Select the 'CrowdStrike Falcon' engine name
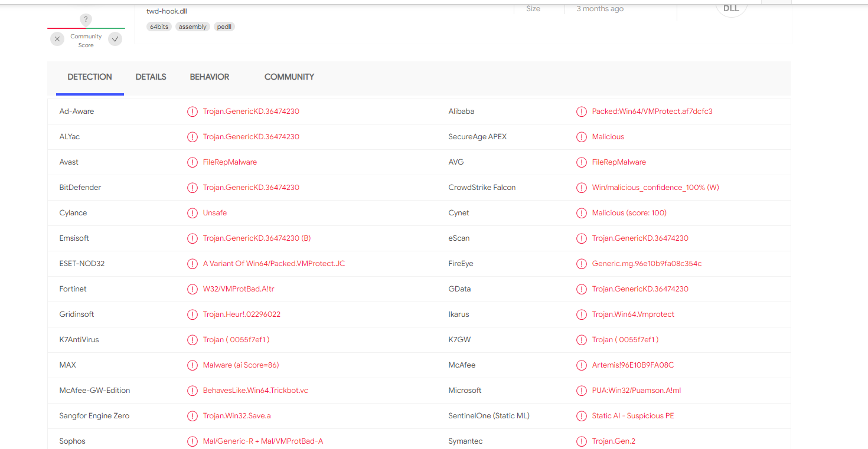This screenshot has height=449, width=868. coord(482,188)
